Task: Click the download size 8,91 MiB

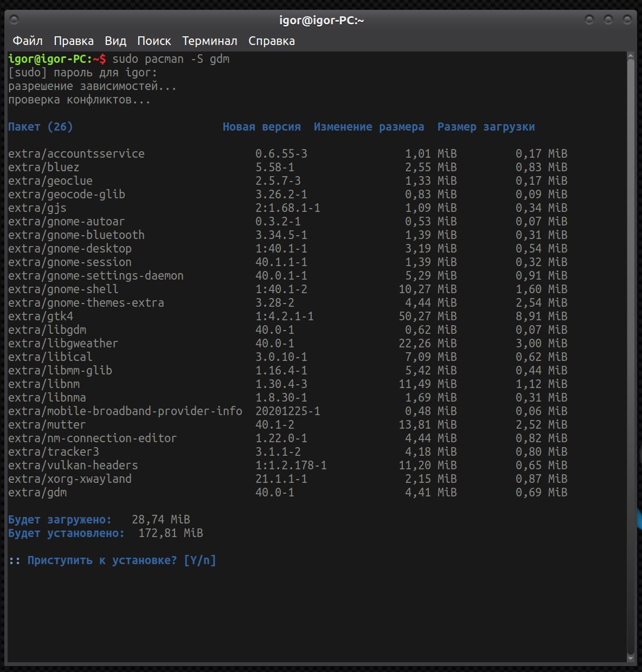Action: pyautogui.click(x=542, y=316)
